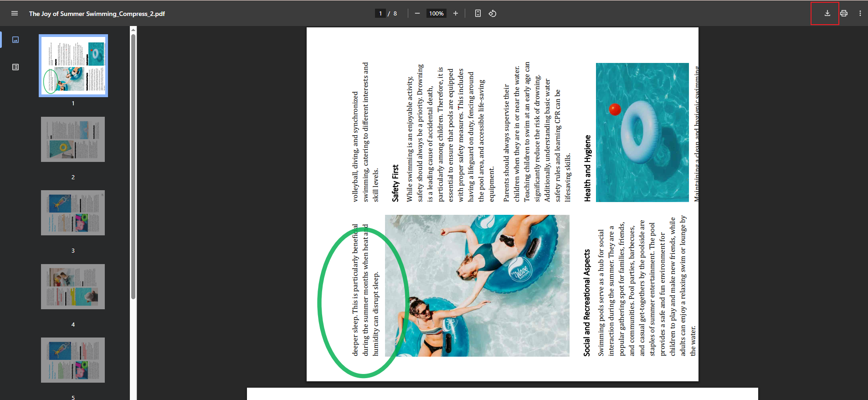Open the page 3 thumbnail
868x400 pixels.
point(73,213)
